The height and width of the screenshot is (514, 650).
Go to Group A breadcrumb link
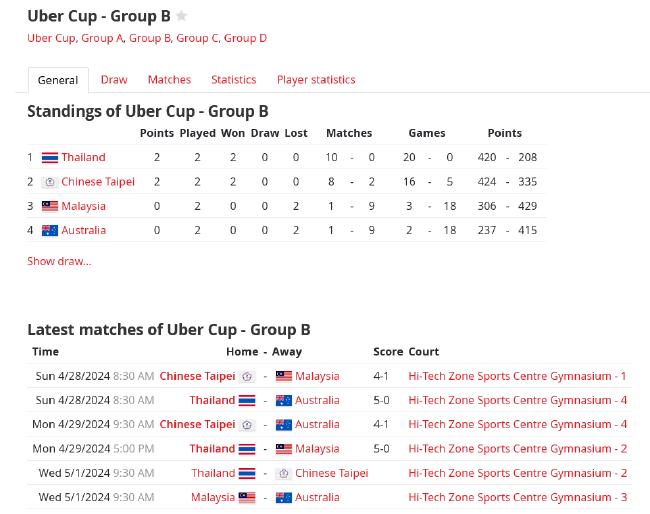[102, 38]
